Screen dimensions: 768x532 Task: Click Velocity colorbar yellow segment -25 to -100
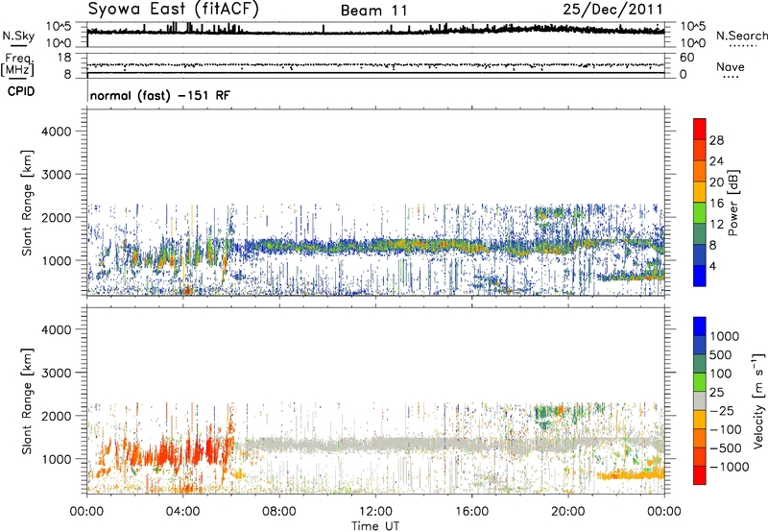click(700, 420)
